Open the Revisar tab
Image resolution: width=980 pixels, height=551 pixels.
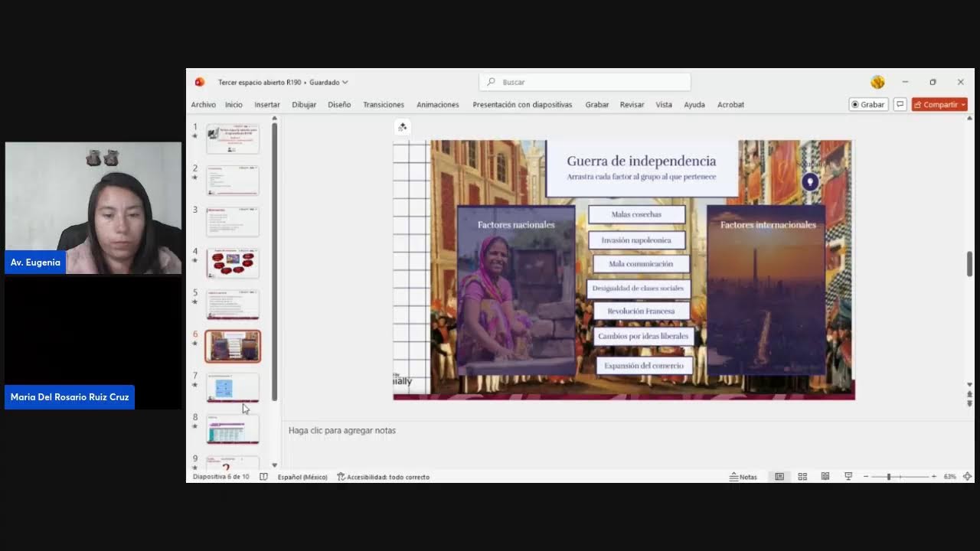coord(632,104)
